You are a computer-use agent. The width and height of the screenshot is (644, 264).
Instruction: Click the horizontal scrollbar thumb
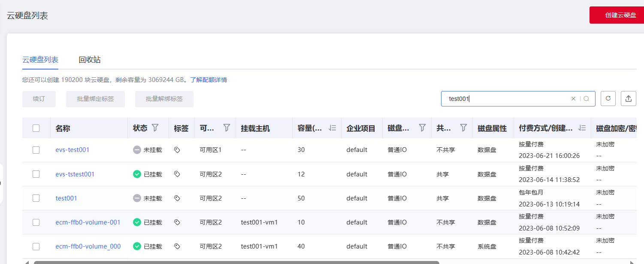click(x=236, y=262)
